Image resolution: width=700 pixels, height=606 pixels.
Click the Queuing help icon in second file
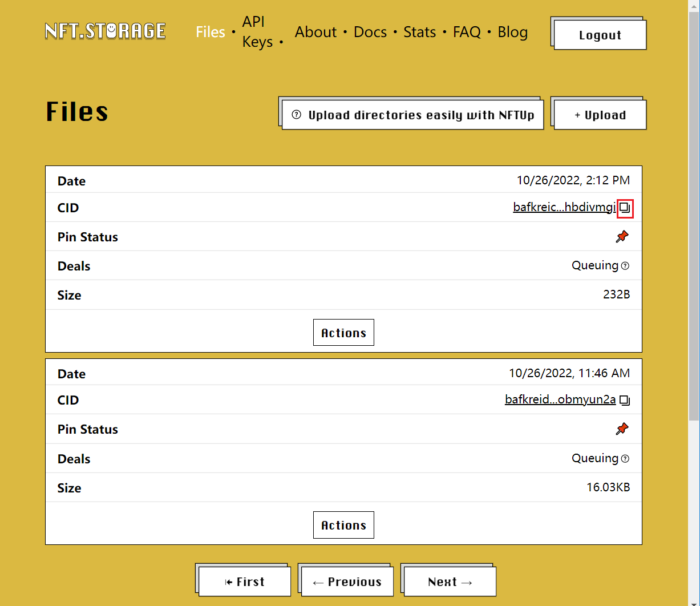[625, 459]
